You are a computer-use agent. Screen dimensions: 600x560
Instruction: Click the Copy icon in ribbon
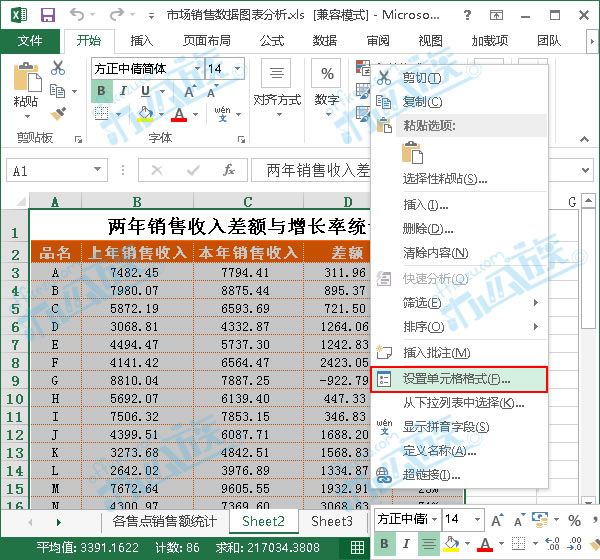[58, 91]
